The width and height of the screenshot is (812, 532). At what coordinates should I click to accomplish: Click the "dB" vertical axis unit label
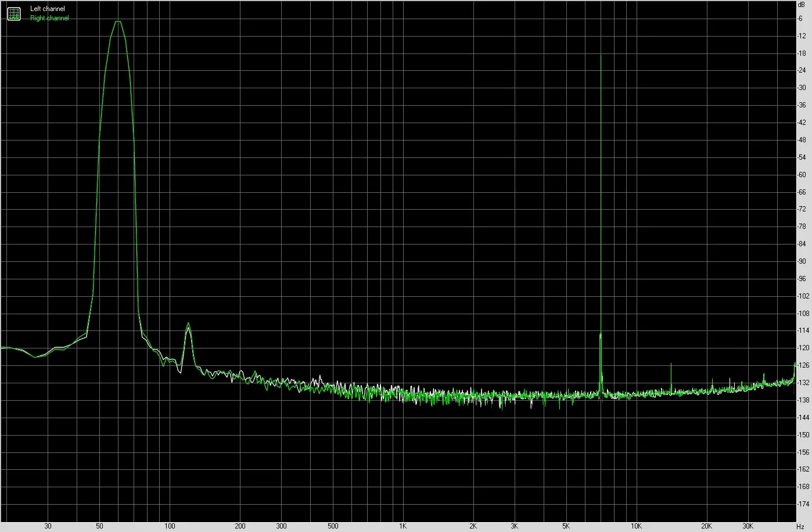[802, 4]
